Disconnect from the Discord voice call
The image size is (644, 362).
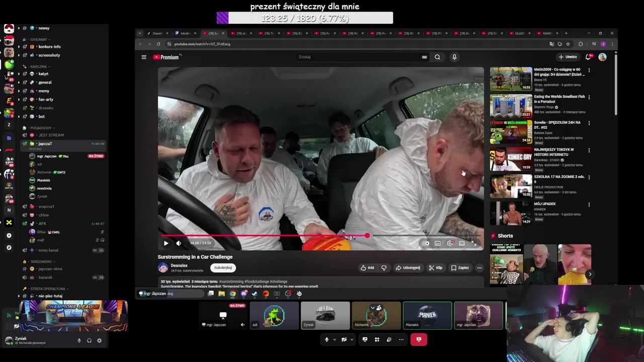click(419, 339)
